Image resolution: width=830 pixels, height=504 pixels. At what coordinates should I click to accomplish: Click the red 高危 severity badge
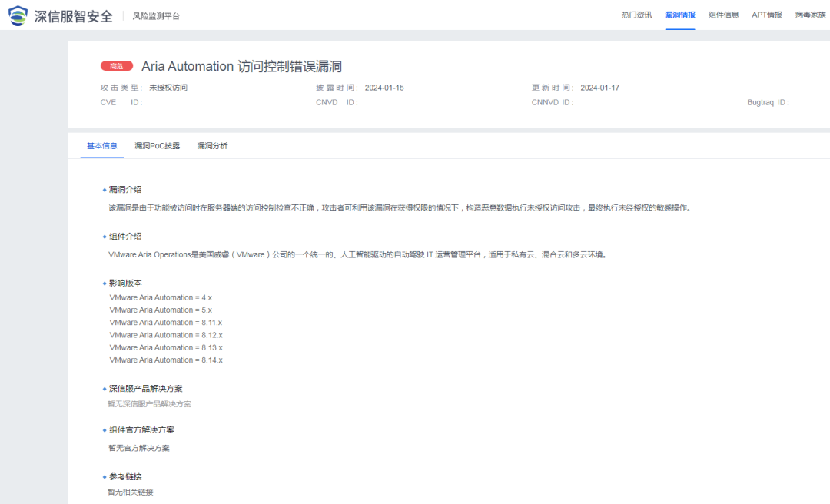(x=117, y=66)
